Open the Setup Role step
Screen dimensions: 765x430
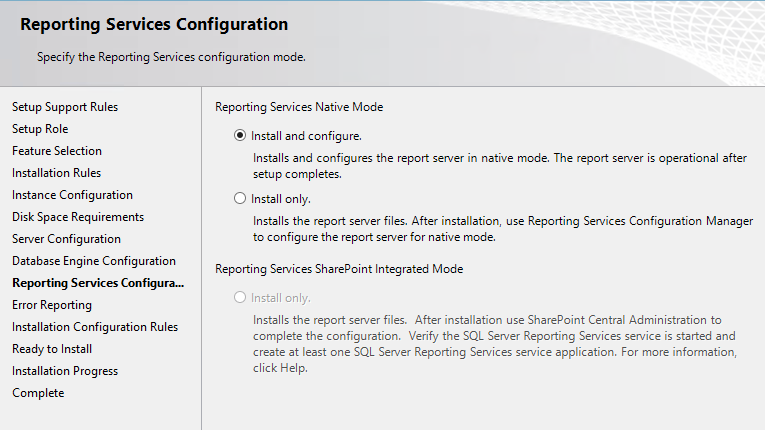(40, 129)
